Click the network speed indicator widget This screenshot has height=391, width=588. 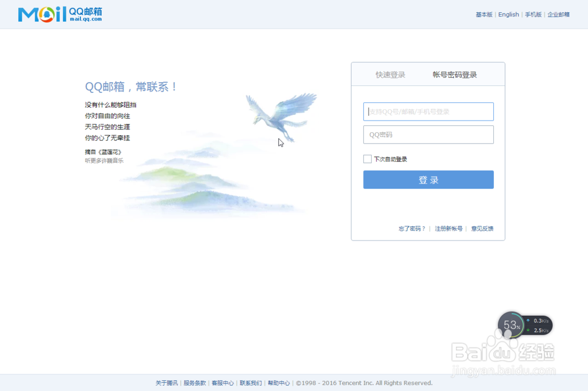[538, 325]
